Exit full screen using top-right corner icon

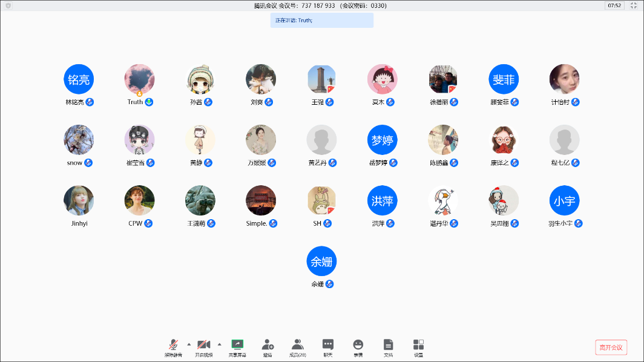click(633, 5)
